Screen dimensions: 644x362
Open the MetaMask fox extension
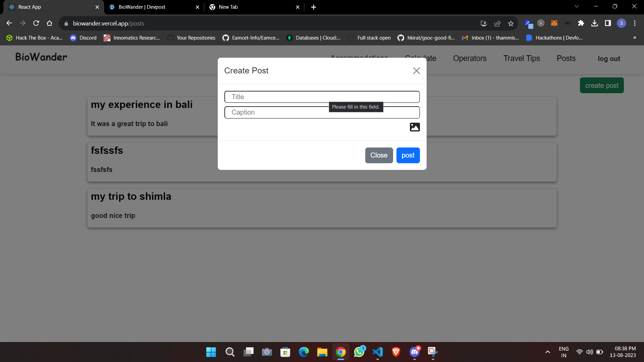[554, 23]
